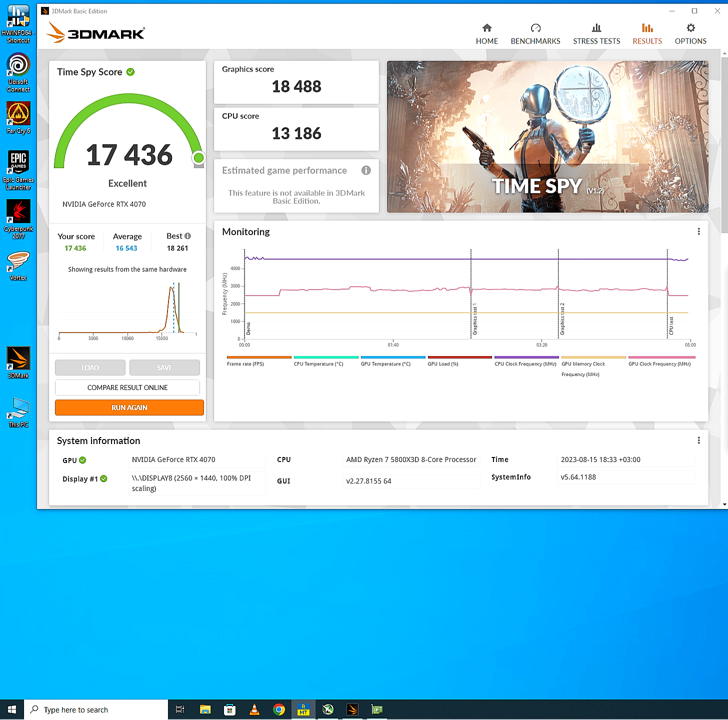Screen dimensions: 728x720
Task: Click the score distribution histogram chart
Action: (127, 310)
